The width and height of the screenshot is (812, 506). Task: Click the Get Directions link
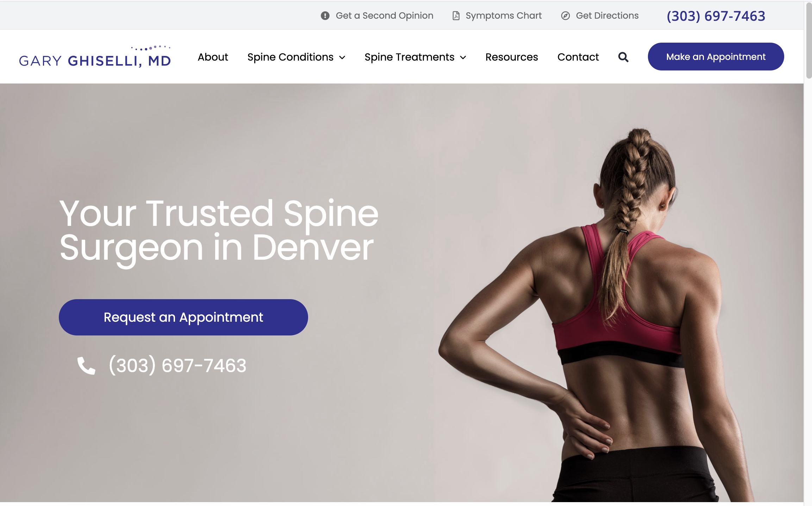pos(607,16)
